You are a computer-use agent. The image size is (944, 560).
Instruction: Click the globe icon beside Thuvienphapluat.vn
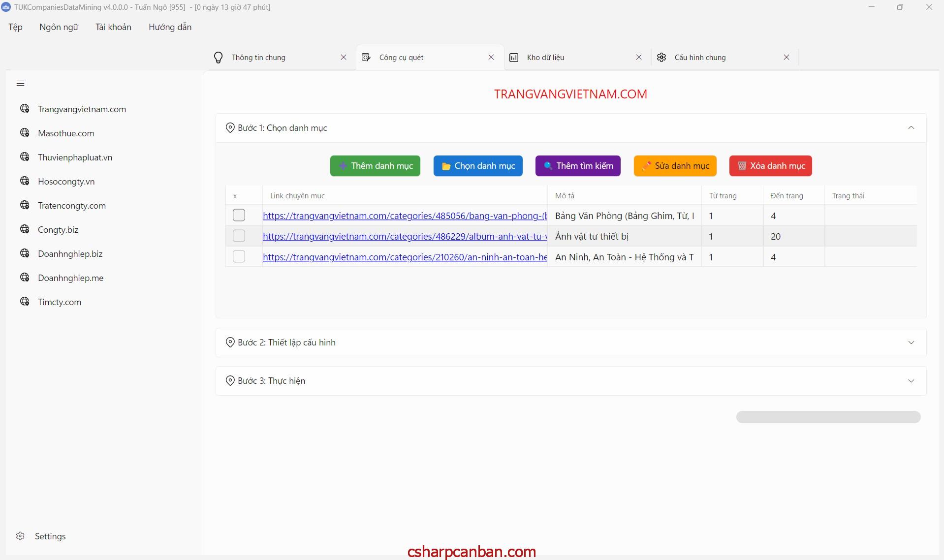25,157
